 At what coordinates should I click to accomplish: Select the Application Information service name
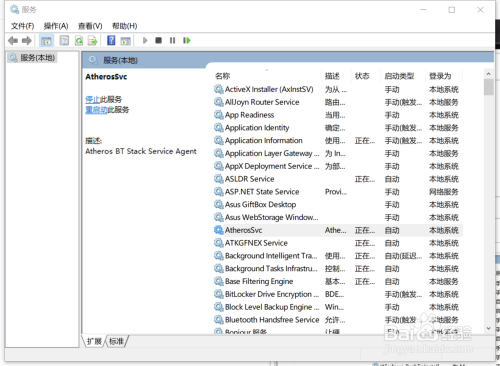coord(264,140)
